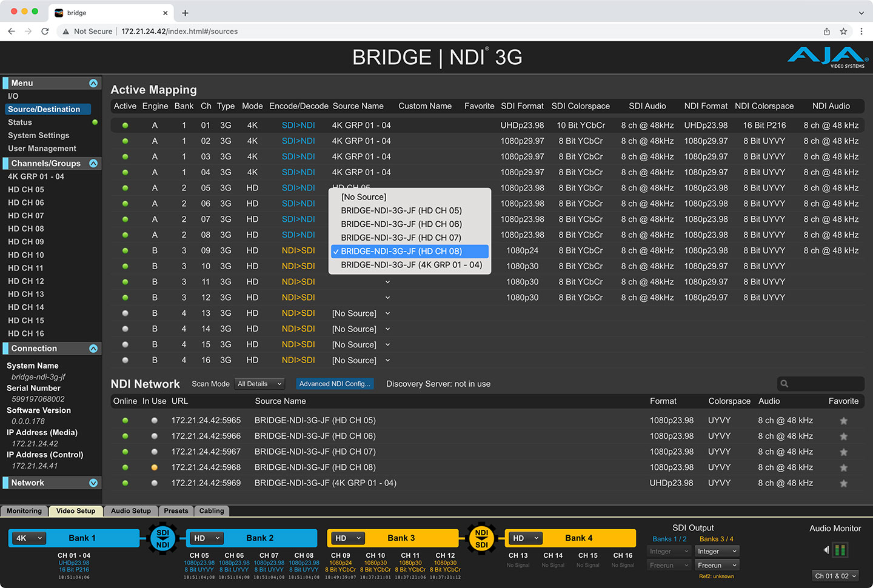Toggle the Active indicator for channel 01

[x=125, y=125]
